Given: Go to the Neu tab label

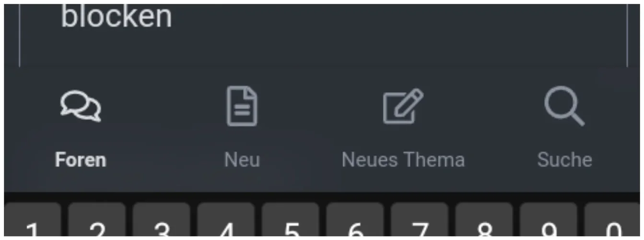Looking at the screenshot, I should (x=242, y=160).
